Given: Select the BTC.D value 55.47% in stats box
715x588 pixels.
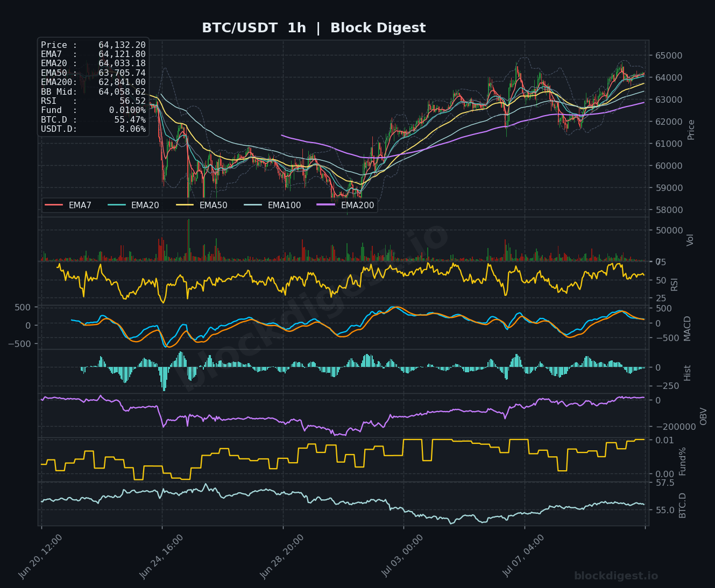Looking at the screenshot, I should pyautogui.click(x=130, y=120).
